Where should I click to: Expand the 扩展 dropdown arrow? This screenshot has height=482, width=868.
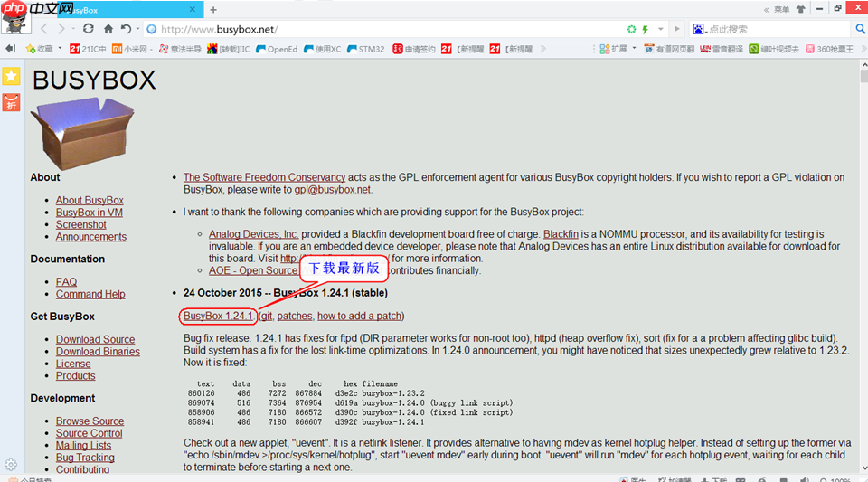(634, 49)
